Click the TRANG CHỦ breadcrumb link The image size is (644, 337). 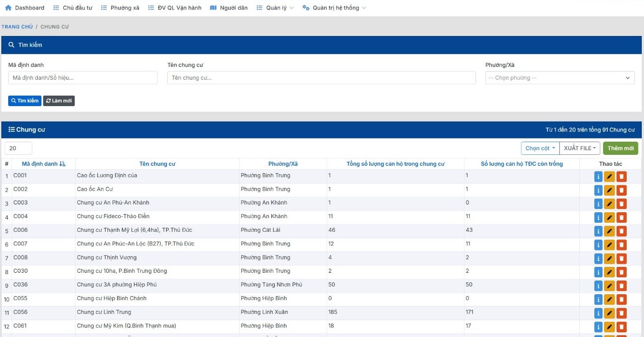tap(17, 27)
